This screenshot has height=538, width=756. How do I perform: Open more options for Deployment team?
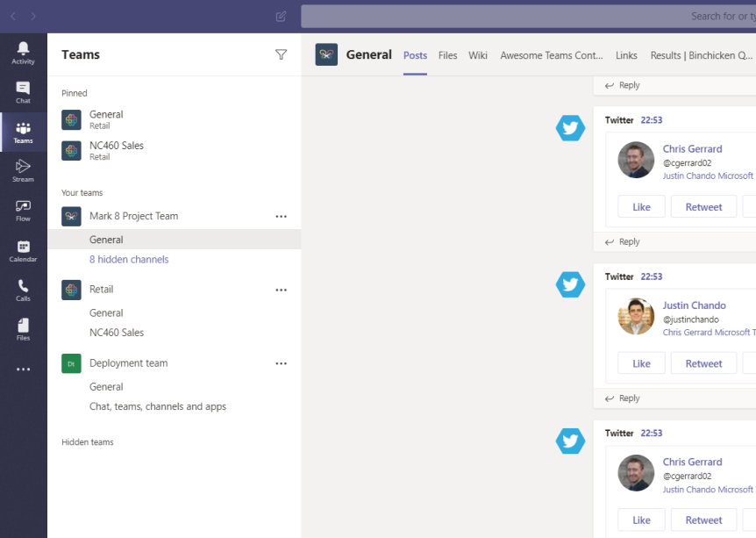(x=281, y=363)
